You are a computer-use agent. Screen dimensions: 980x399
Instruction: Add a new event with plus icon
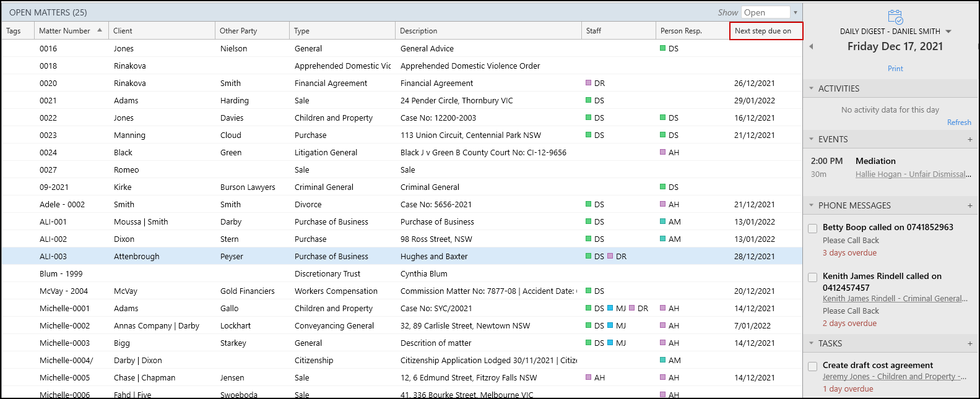970,140
